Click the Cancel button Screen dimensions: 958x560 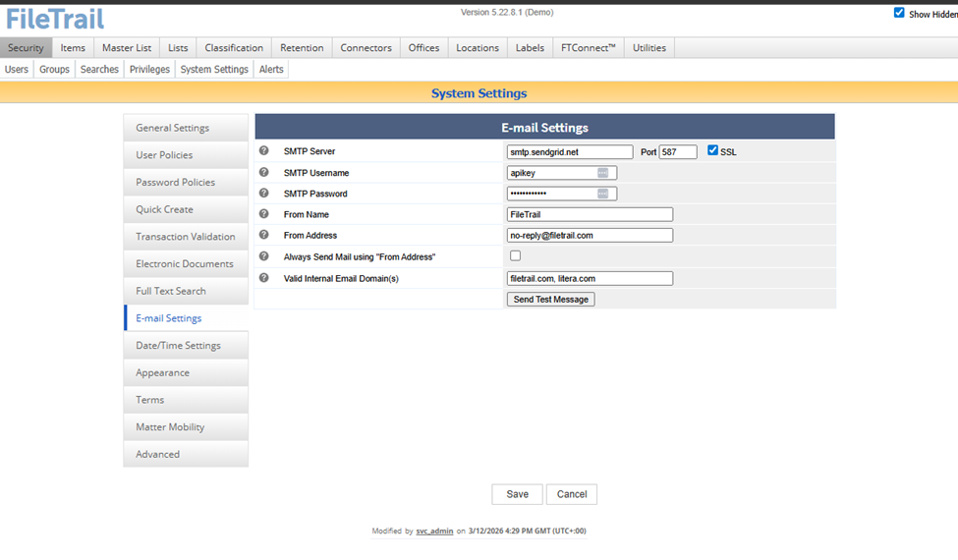pyautogui.click(x=572, y=494)
